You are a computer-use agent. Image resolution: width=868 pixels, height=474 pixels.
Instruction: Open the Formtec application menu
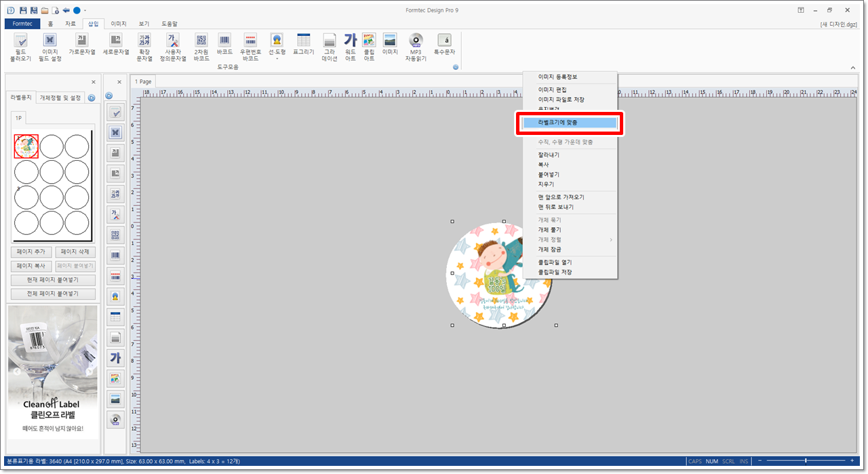22,23
